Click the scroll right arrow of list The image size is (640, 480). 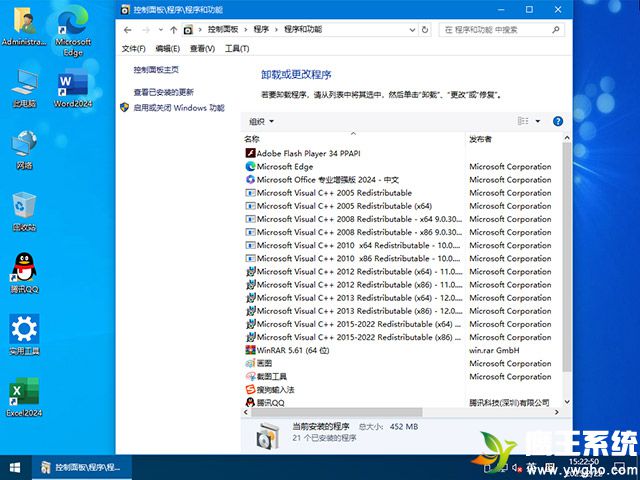coord(557,412)
